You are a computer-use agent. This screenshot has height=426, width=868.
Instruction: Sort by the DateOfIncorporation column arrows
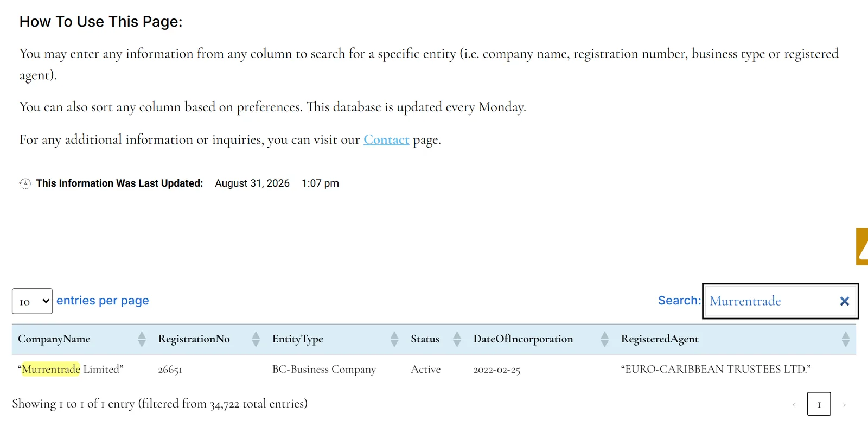click(x=605, y=339)
